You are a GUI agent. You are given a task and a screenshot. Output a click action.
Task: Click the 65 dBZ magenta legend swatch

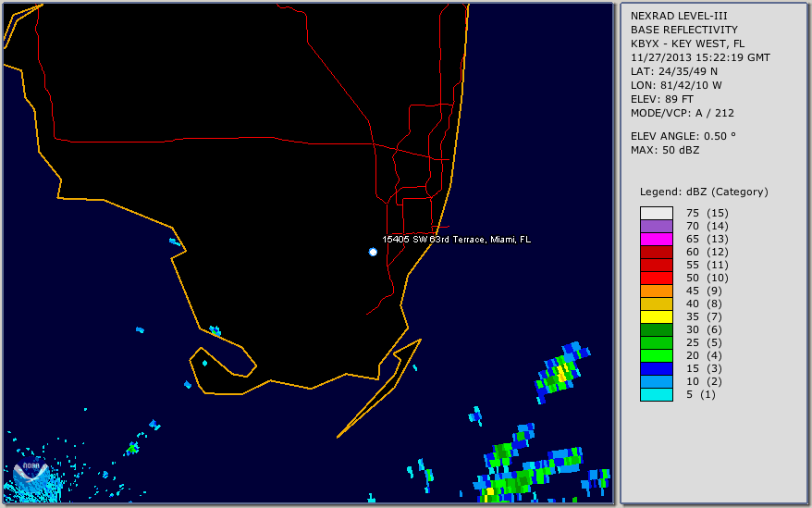pos(656,239)
